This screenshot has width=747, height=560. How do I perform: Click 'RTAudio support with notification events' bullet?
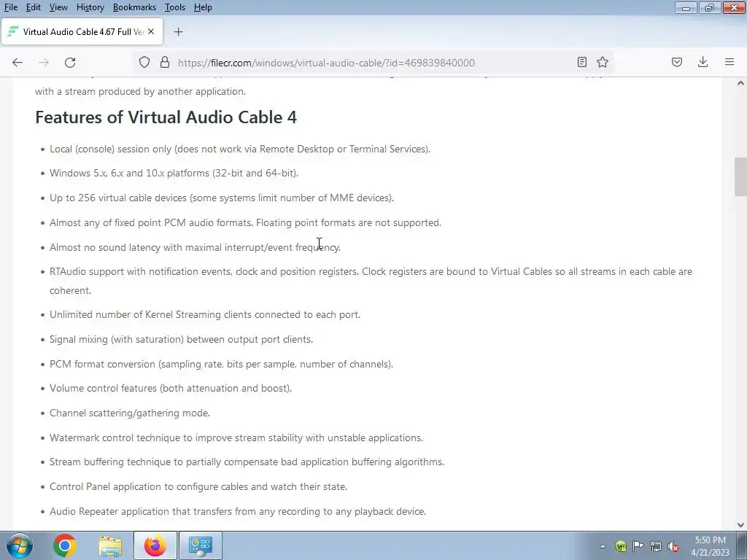(371, 281)
